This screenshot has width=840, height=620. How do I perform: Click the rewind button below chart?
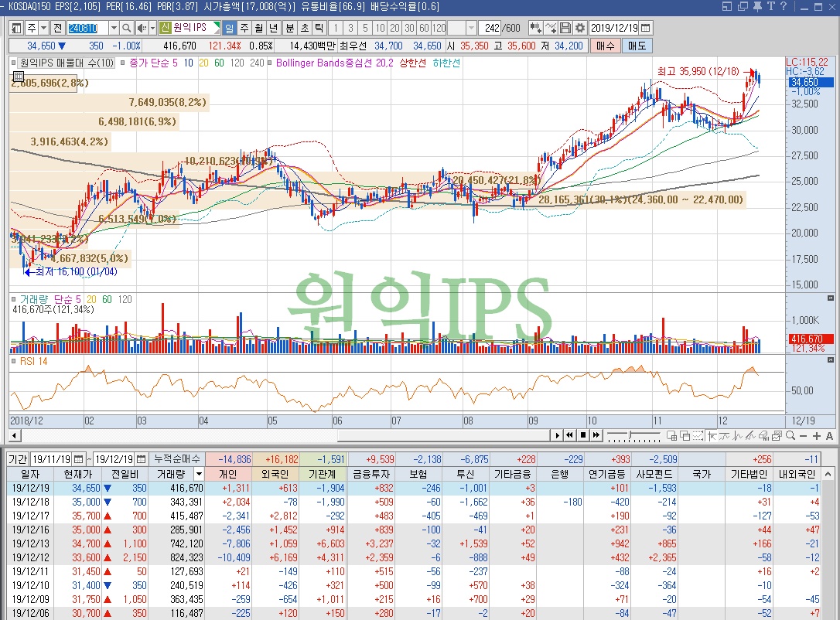point(570,435)
